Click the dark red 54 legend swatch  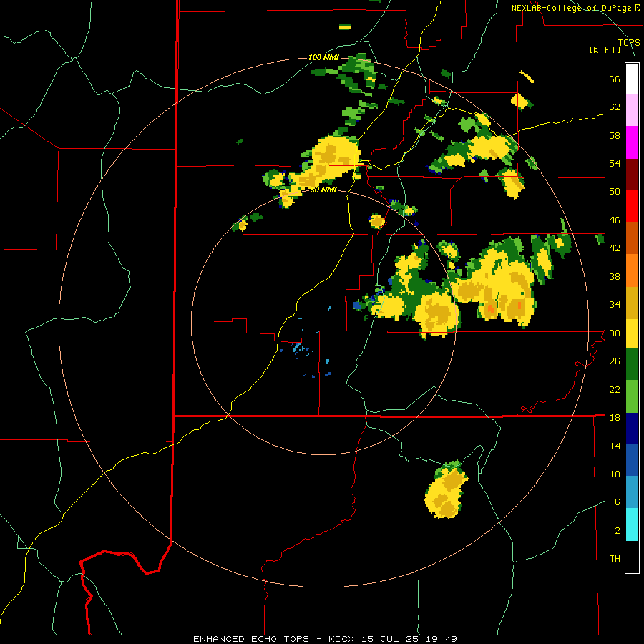[x=632, y=174]
